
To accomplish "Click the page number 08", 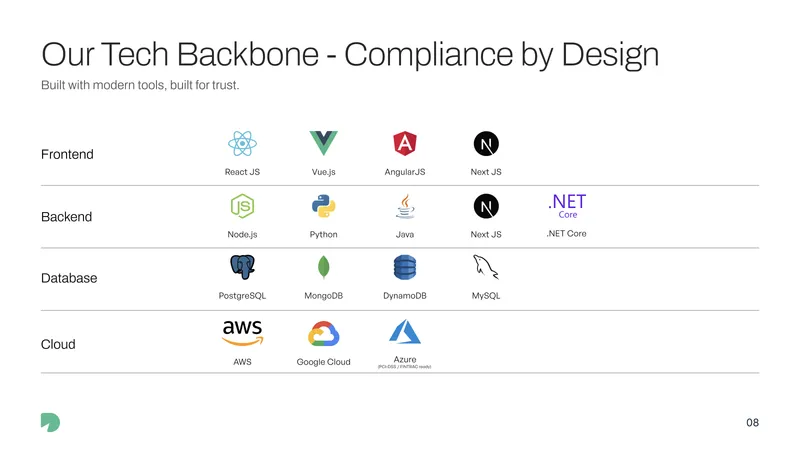I will coord(753,422).
